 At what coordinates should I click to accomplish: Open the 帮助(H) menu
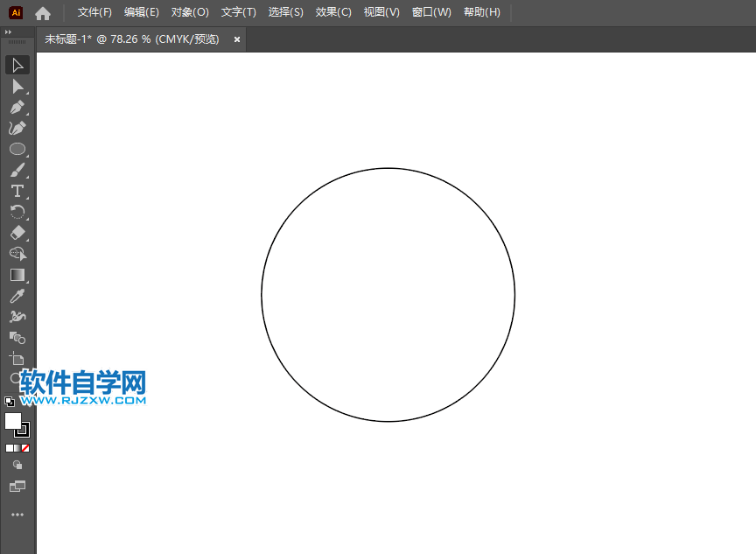[x=481, y=11]
